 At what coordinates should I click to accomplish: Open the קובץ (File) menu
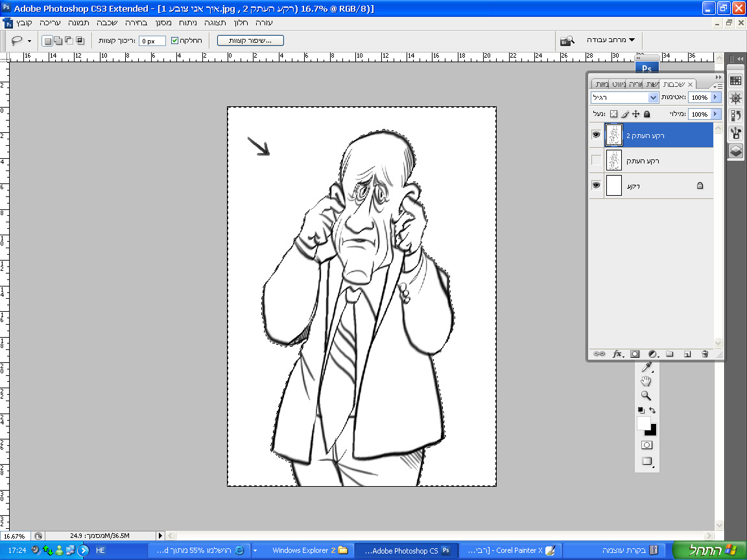pos(24,23)
